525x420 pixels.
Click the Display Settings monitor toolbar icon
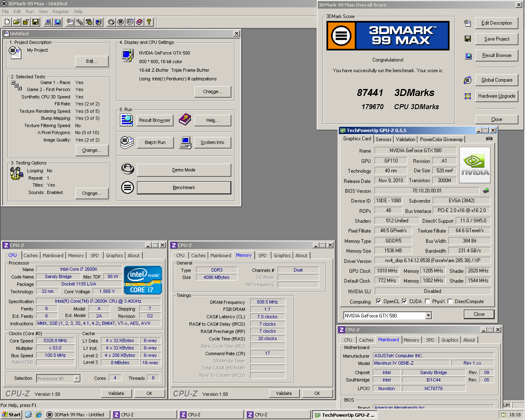pyautogui.click(x=98, y=22)
